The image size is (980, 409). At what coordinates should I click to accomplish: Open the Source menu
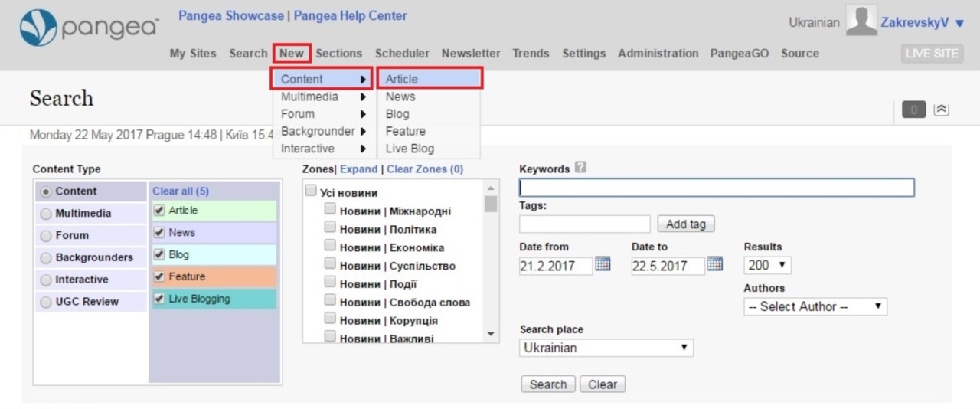pyautogui.click(x=800, y=54)
